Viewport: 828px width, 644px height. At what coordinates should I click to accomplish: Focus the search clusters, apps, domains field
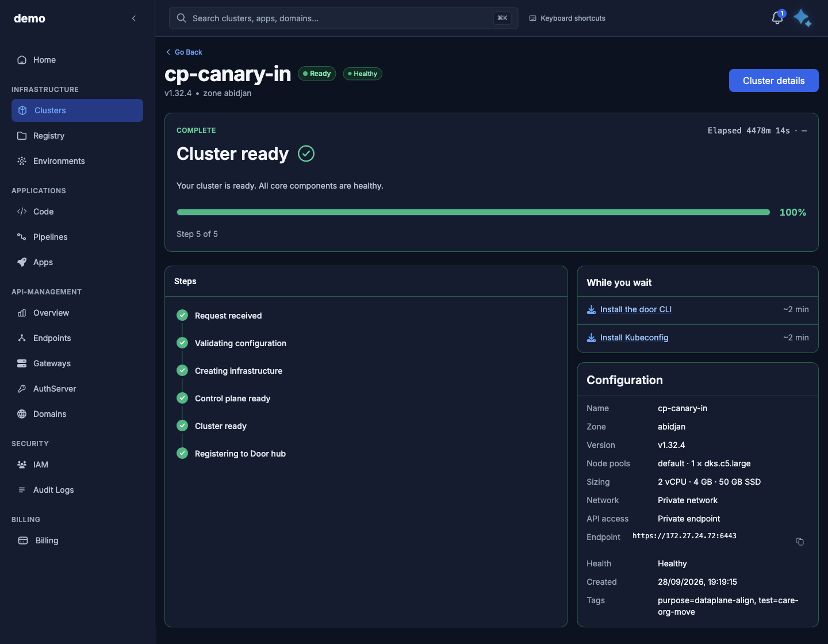[x=343, y=18]
